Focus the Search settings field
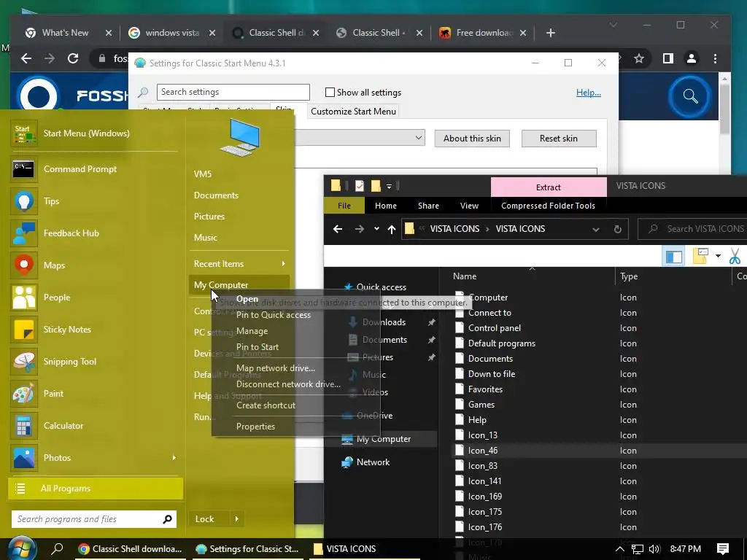Viewport: 747px width, 560px height. 233,92
